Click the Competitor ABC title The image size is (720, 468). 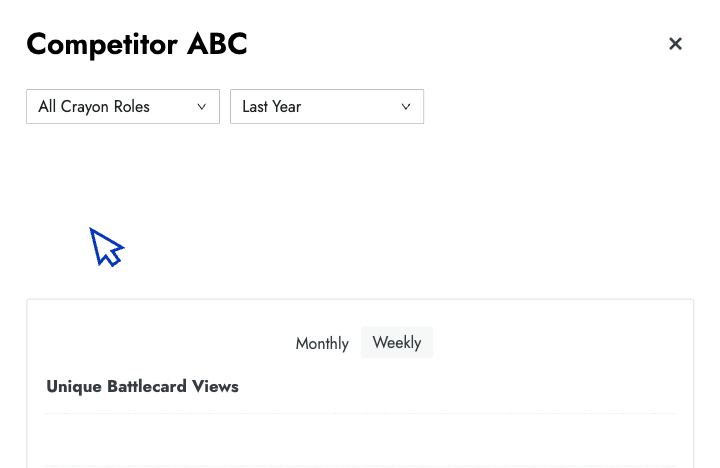pyautogui.click(x=136, y=44)
